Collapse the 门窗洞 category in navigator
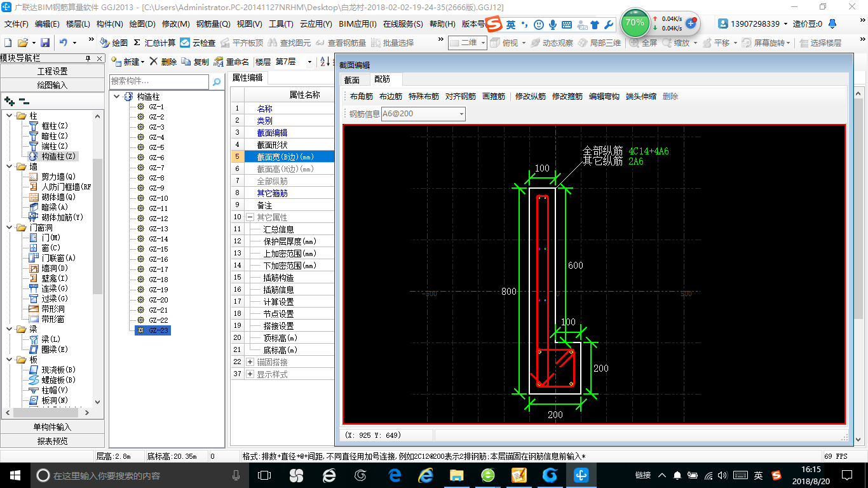This screenshot has width=868, height=488. point(10,227)
